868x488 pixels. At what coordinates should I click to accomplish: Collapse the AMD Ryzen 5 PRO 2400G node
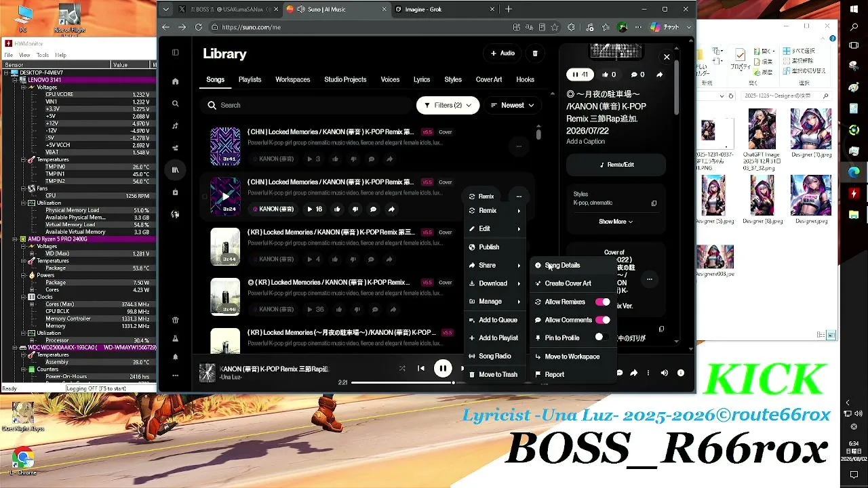[16, 239]
